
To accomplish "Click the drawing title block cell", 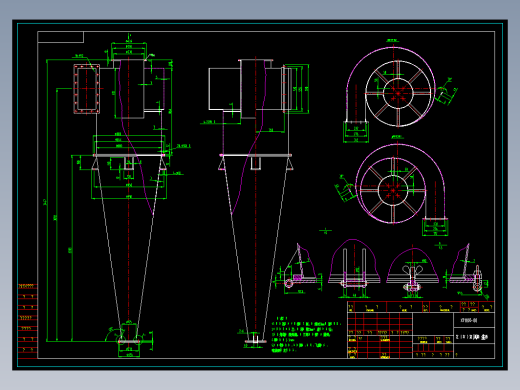I will click(474, 337).
